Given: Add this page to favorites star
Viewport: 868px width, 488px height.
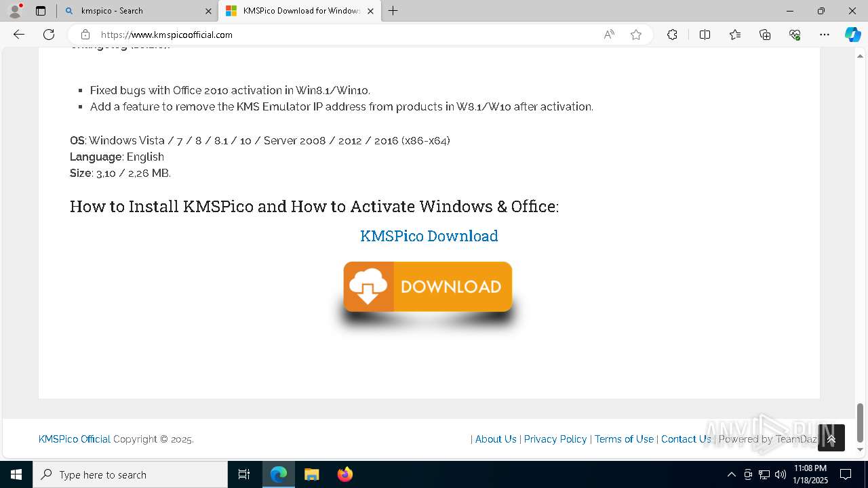Looking at the screenshot, I should [x=636, y=35].
